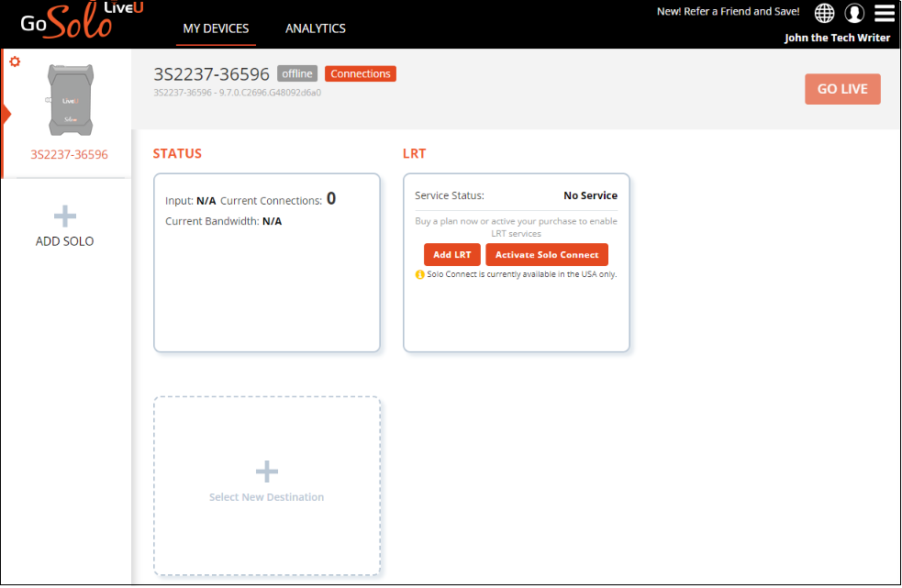
Task: Click sidebar device name 3S2237-36596
Action: click(69, 155)
